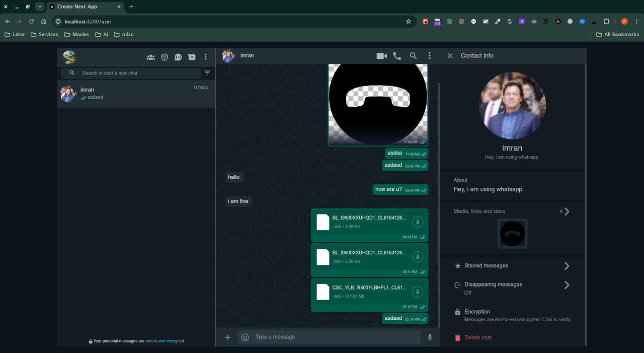Attach a file with the plus icon

click(x=227, y=337)
